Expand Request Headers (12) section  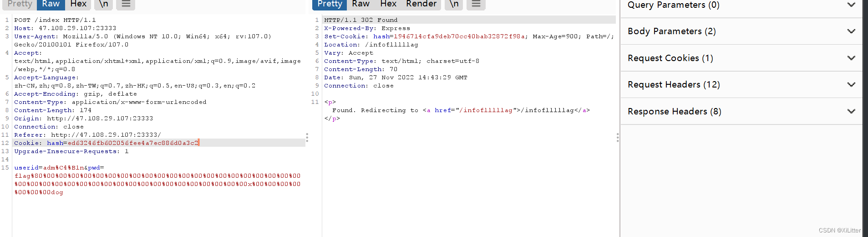coord(741,85)
